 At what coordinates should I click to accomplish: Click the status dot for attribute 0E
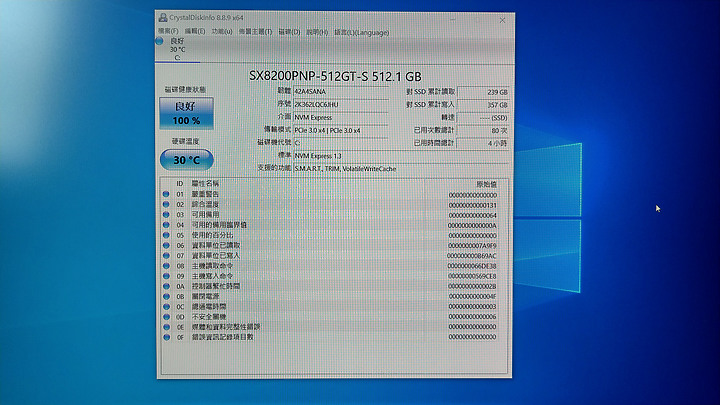166,327
